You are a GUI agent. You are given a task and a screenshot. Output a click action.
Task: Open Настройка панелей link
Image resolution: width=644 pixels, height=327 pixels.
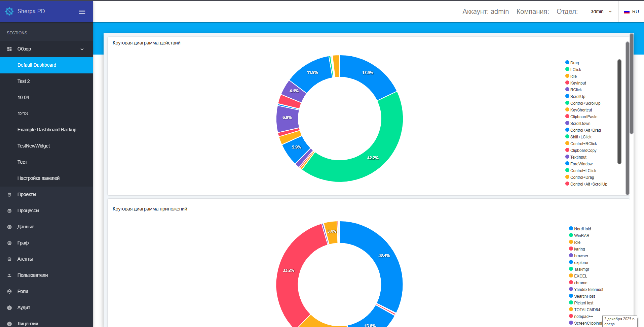pyautogui.click(x=38, y=178)
